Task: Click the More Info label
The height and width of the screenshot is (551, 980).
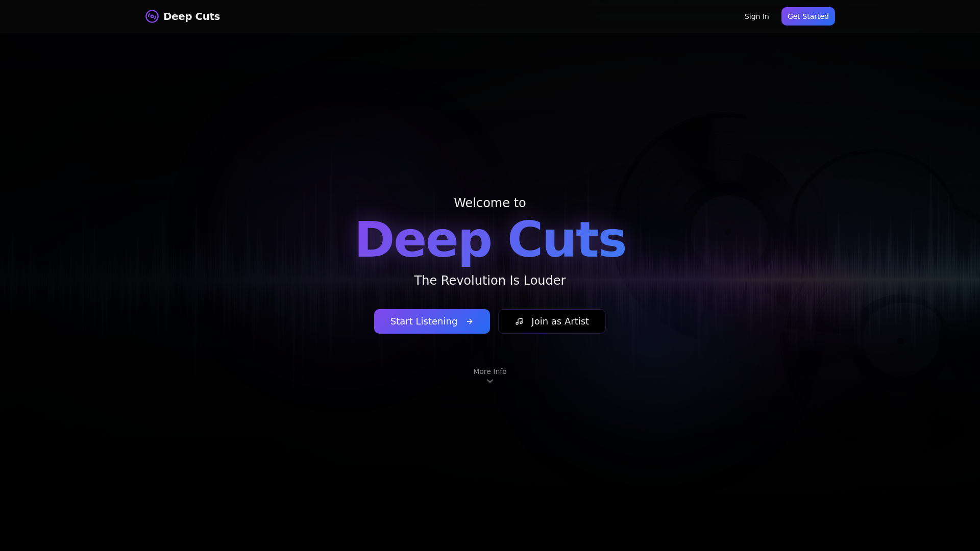Action: click(490, 371)
